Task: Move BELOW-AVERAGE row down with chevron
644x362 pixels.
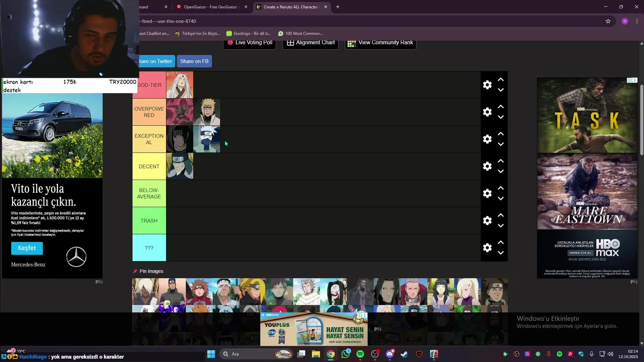Action: 501,199
